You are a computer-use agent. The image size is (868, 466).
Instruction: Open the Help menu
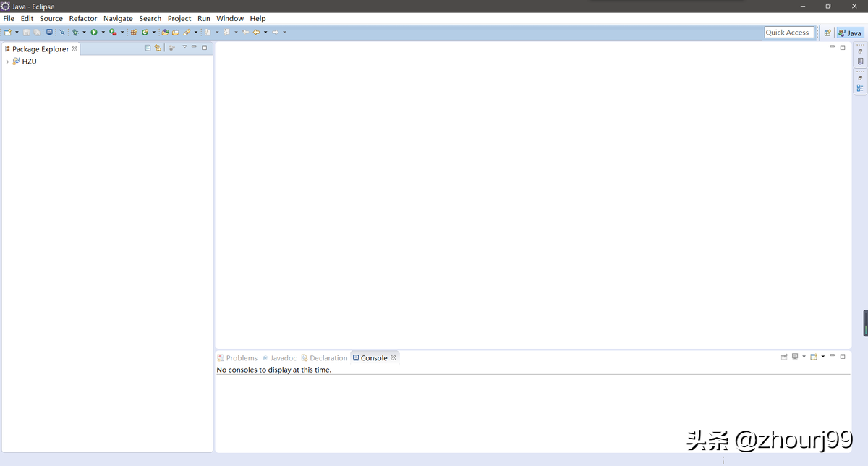coord(258,18)
